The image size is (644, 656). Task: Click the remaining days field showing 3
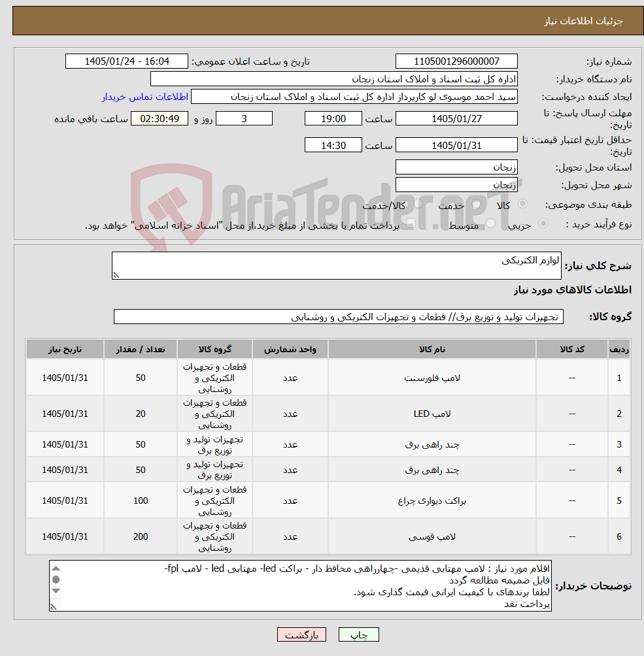(244, 118)
